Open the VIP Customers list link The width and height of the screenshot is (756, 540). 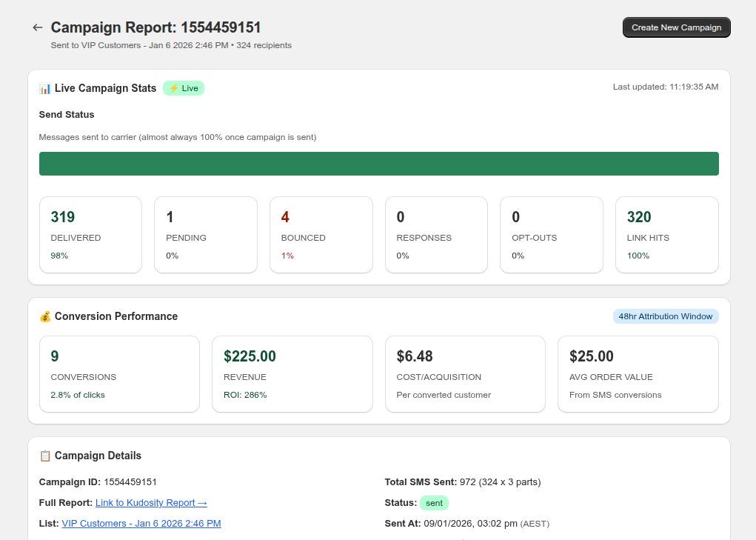pos(141,524)
